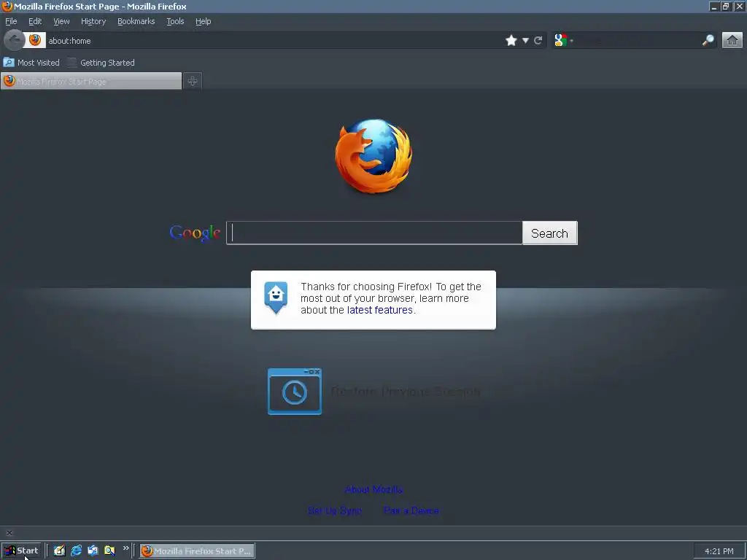Click the large Firefox logo
This screenshot has height=560, width=747.
pyautogui.click(x=373, y=156)
